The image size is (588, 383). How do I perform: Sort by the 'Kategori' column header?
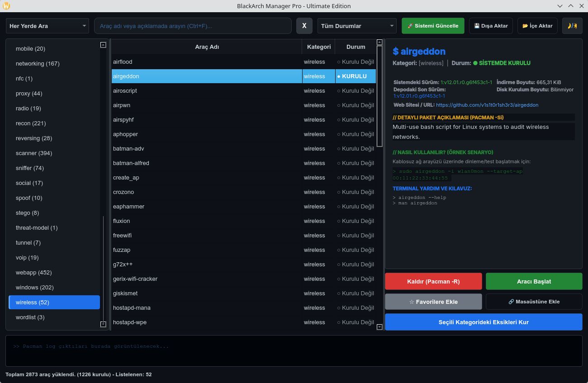318,47
